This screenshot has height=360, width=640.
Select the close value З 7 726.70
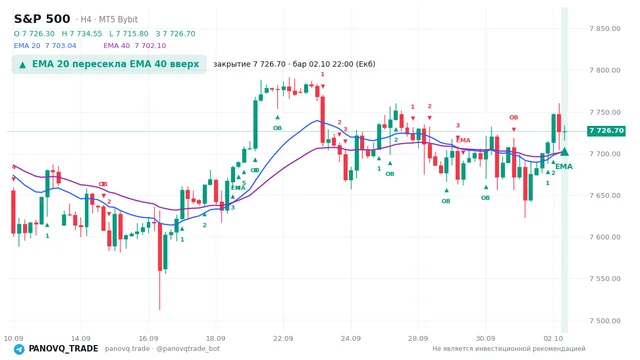(176, 33)
